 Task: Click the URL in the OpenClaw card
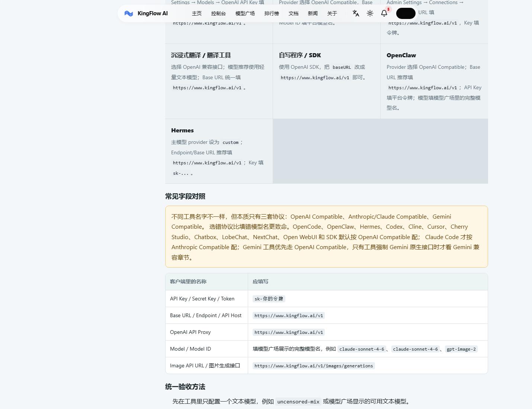[423, 88]
